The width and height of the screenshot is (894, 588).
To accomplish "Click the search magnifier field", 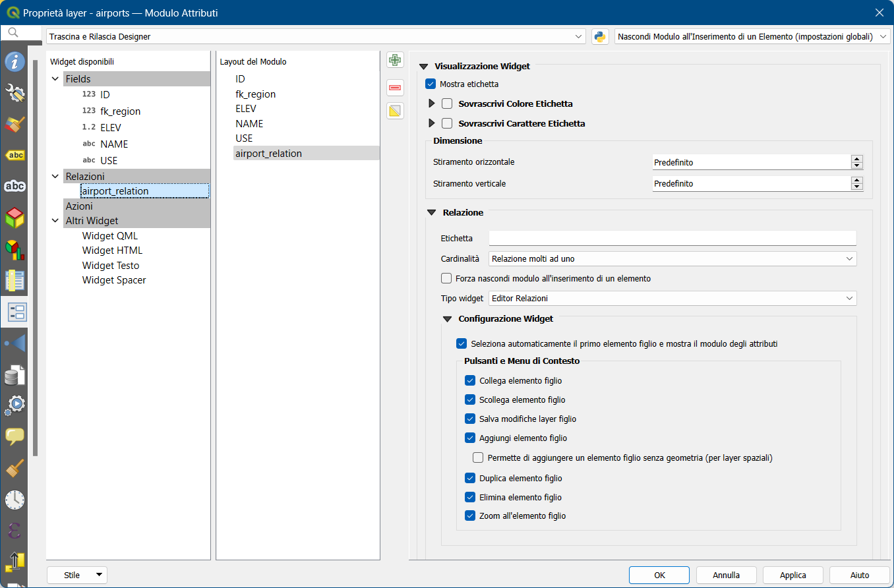I will (x=22, y=33).
